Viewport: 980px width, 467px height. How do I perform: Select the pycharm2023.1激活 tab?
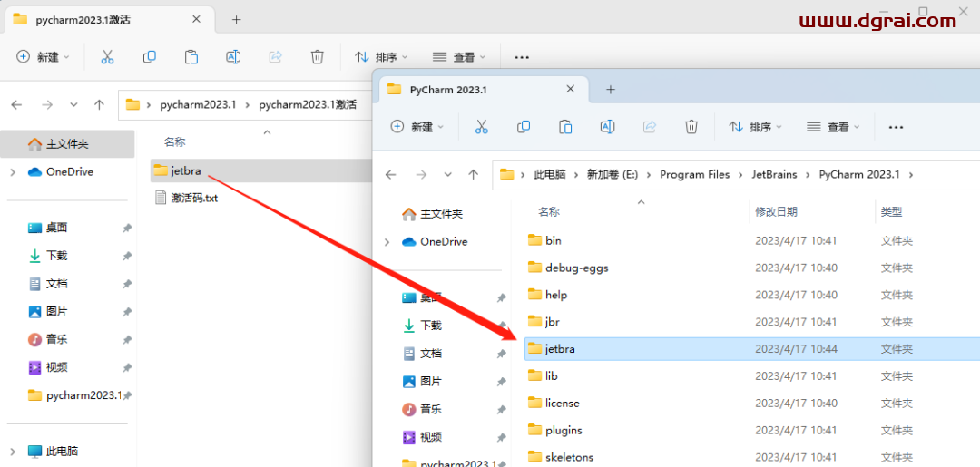pyautogui.click(x=110, y=20)
